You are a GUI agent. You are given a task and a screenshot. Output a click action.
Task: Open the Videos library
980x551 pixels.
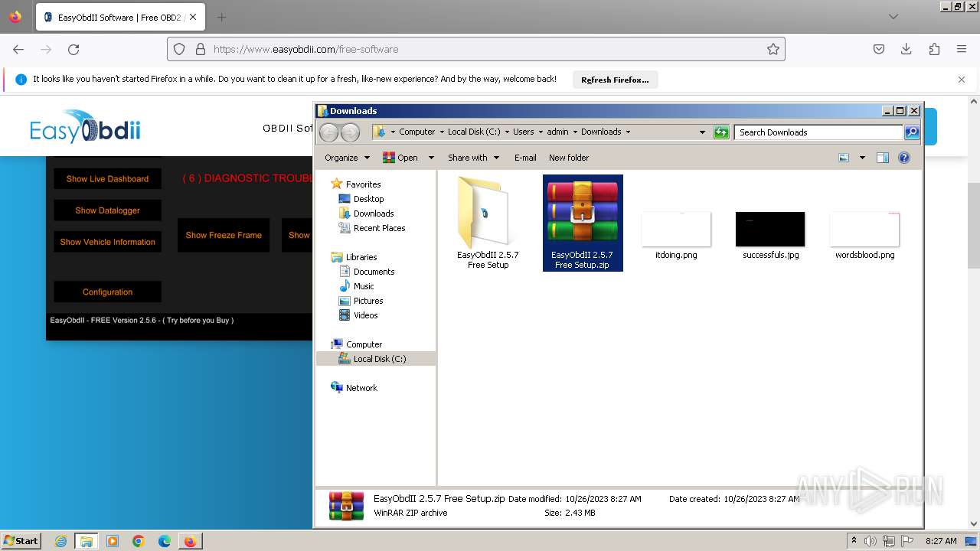coord(365,315)
